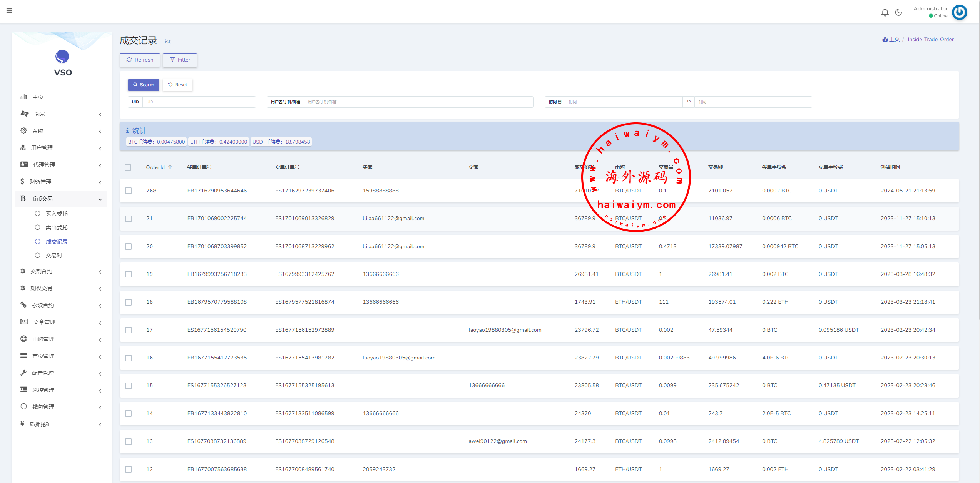Click the Administrator avatar icon
Image resolution: width=980 pixels, height=483 pixels.
[x=959, y=12]
